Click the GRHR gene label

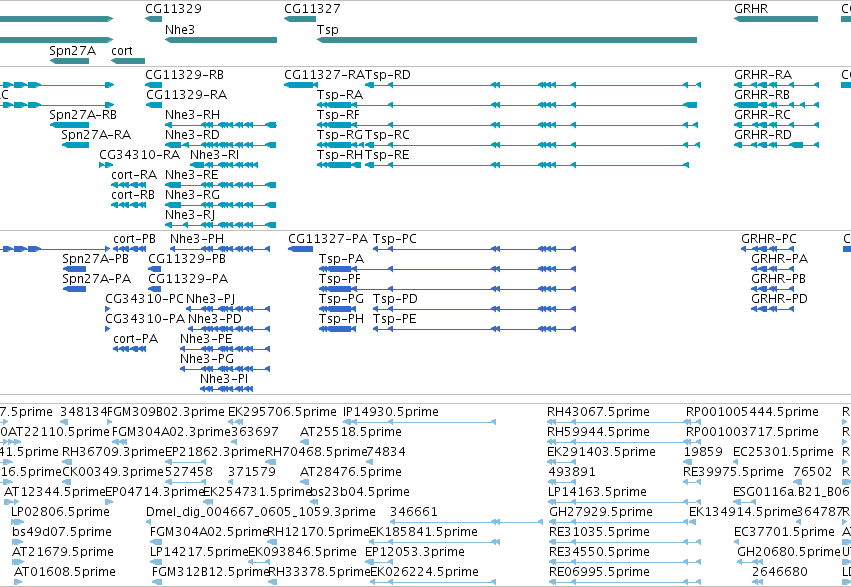[751, 9]
